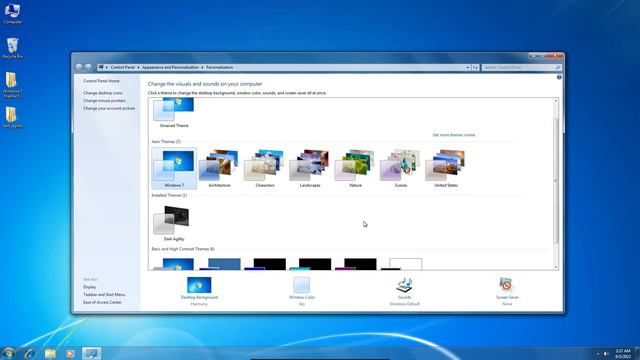The height and width of the screenshot is (360, 640).
Task: Click Appearance and Personalization in breadcrumb
Action: (x=170, y=67)
